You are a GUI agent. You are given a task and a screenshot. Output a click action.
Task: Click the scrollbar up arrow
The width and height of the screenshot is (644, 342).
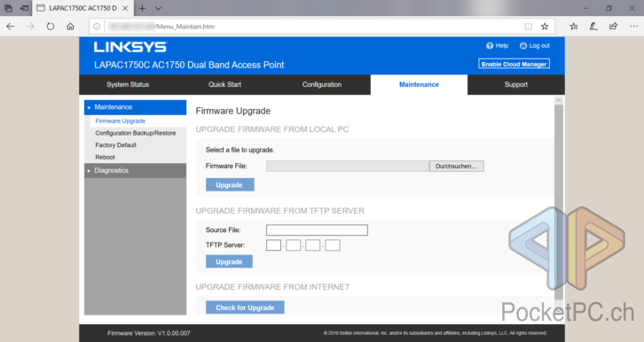click(x=559, y=100)
